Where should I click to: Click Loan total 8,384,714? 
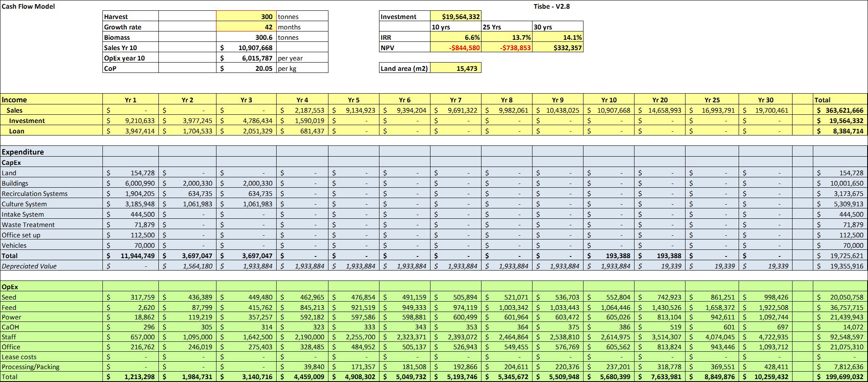[840, 131]
